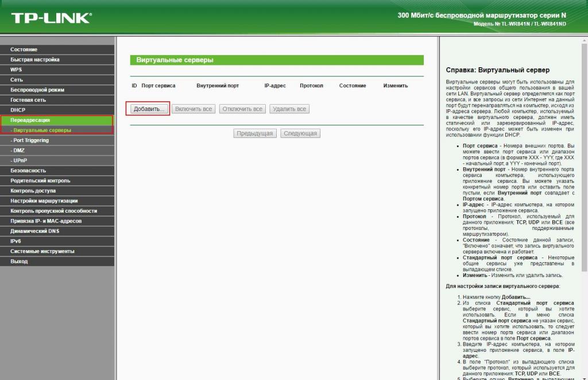Image resolution: width=588 pixels, height=380 pixels.
Task: Click the Следующая page button
Action: [x=300, y=133]
